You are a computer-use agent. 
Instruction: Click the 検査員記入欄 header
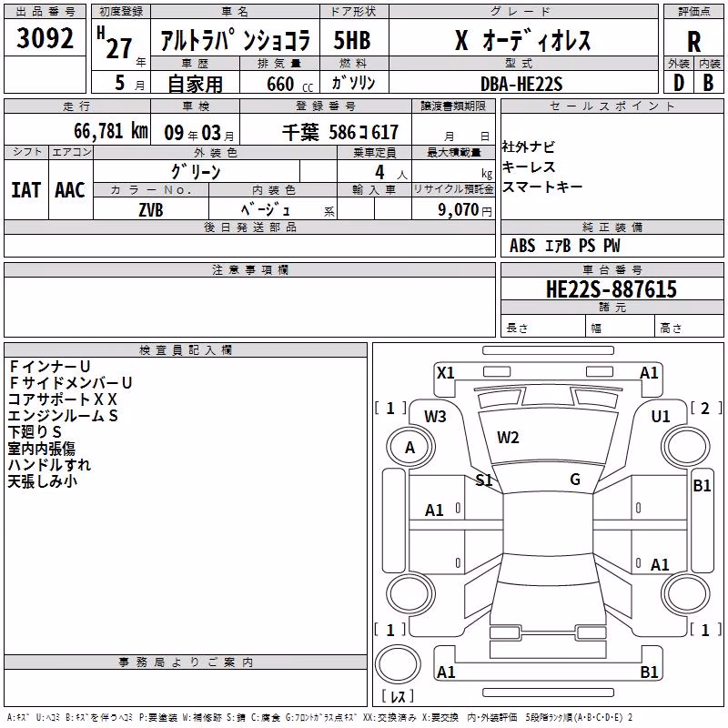tap(186, 350)
